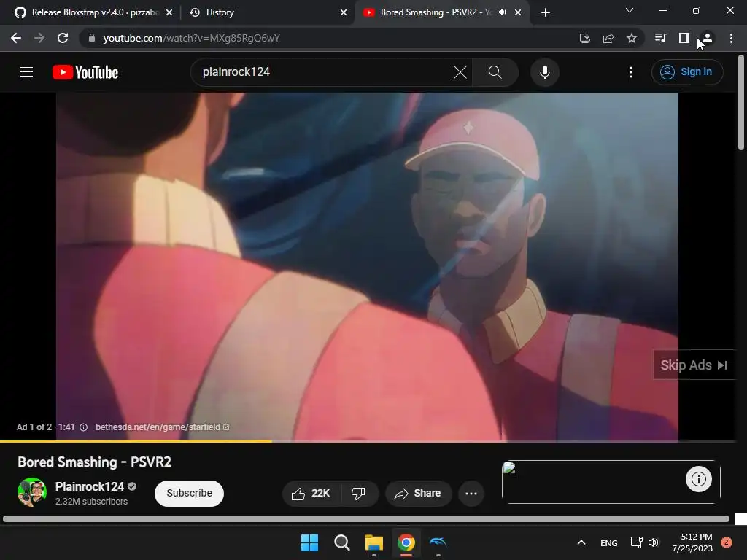Viewport: 747px width, 560px height.
Task: Open the tab search chevron
Action: pyautogui.click(x=630, y=10)
